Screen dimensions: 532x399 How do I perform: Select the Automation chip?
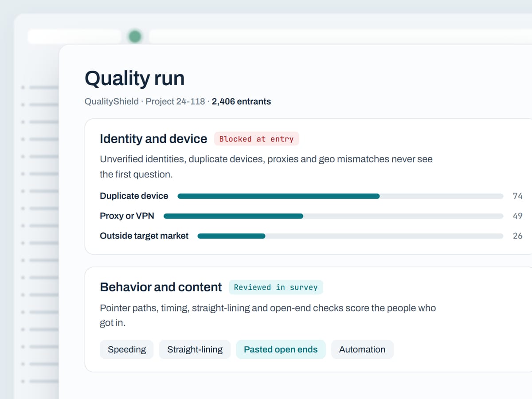click(362, 349)
